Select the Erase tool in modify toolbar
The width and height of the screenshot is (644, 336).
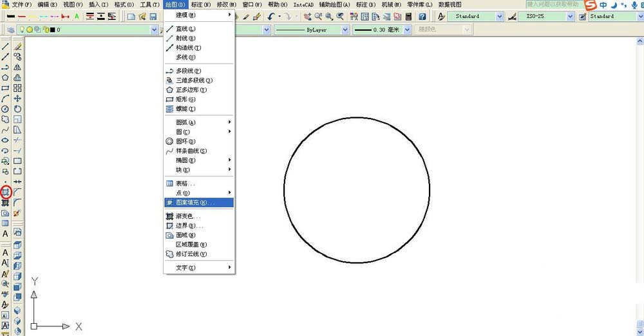tap(17, 46)
